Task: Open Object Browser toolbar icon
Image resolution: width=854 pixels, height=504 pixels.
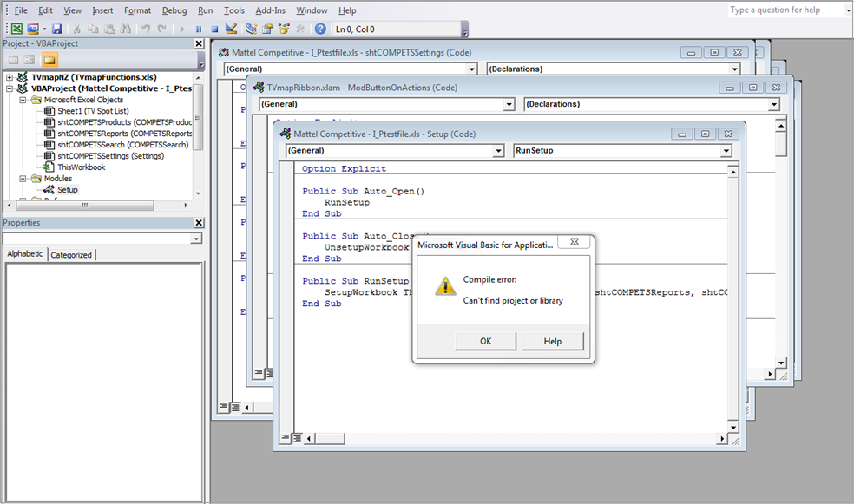Action: (284, 29)
